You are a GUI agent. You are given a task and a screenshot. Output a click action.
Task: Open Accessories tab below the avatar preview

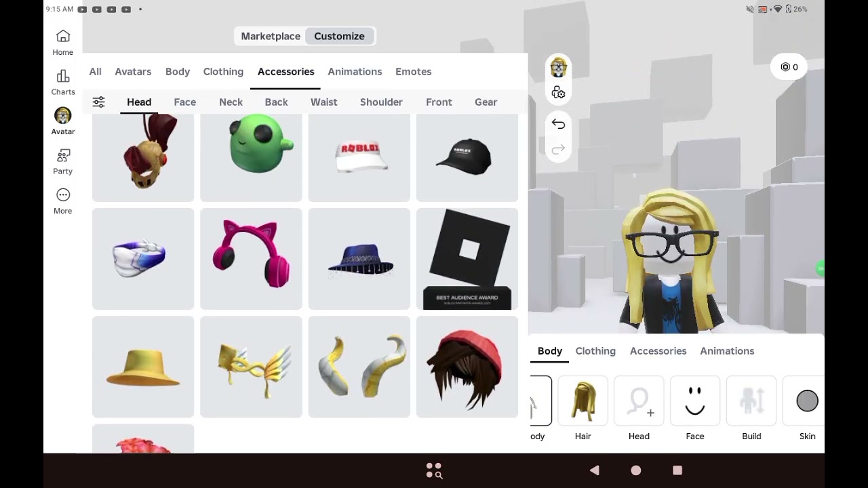point(658,351)
